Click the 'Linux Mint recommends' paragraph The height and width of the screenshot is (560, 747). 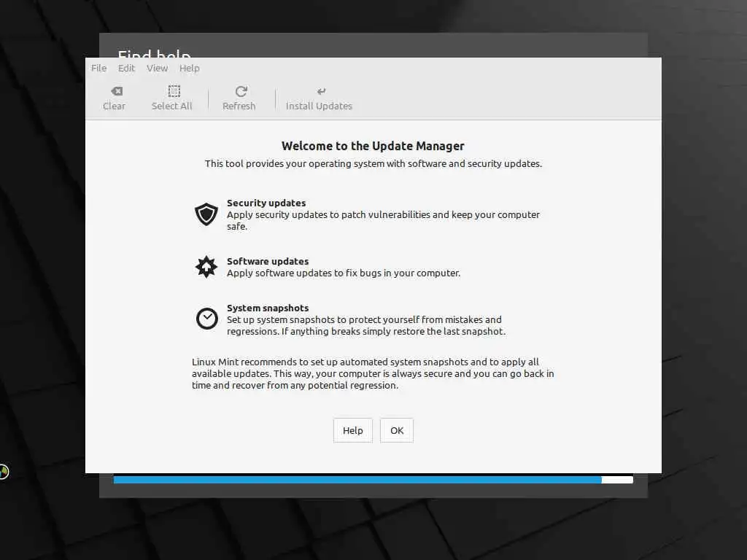coord(373,374)
